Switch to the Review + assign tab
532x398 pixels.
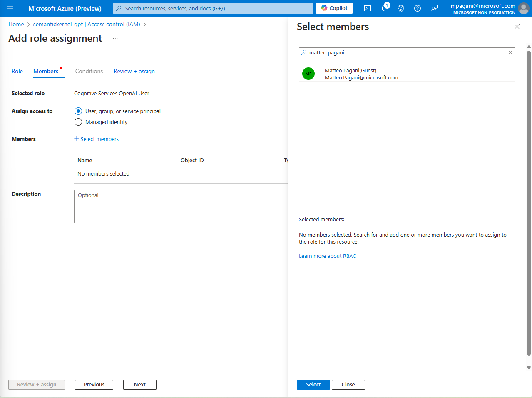(x=134, y=71)
